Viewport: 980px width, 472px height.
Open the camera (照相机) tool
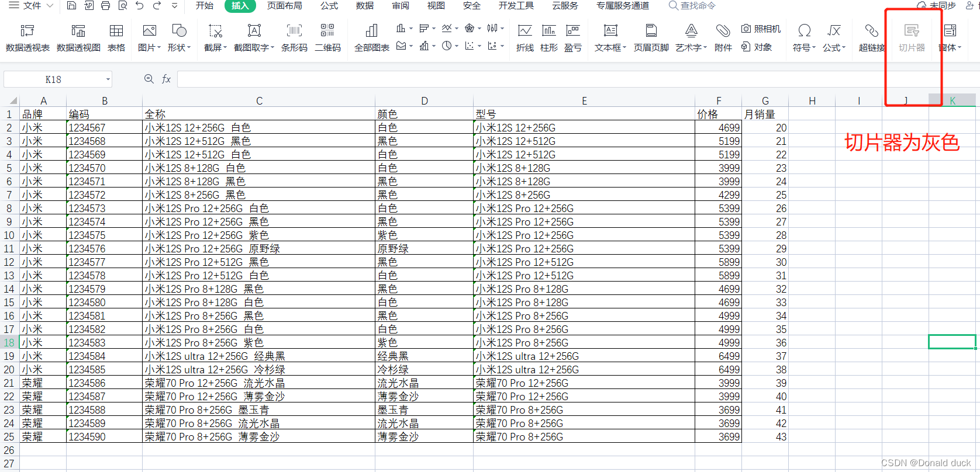[761, 29]
